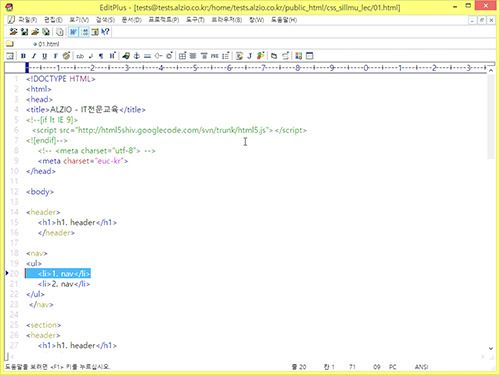Open the 문서(D) menu
The height and width of the screenshot is (375, 500).
coord(131,20)
